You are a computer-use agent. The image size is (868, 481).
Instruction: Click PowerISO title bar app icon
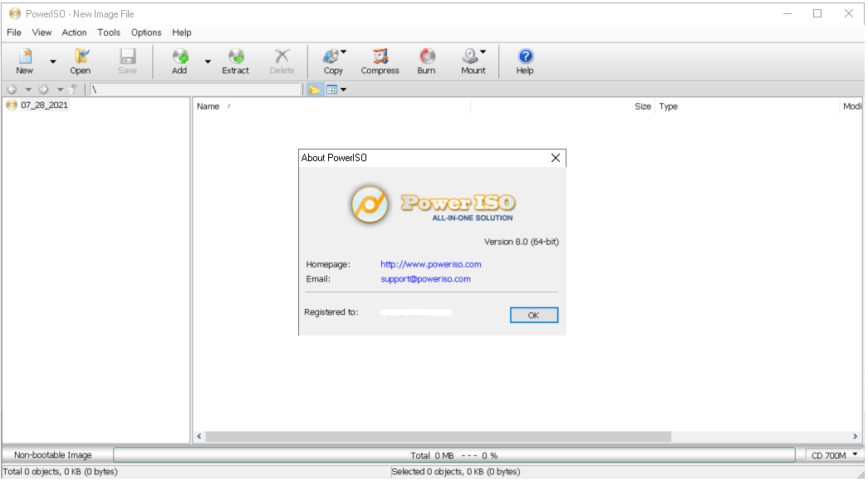tap(15, 13)
